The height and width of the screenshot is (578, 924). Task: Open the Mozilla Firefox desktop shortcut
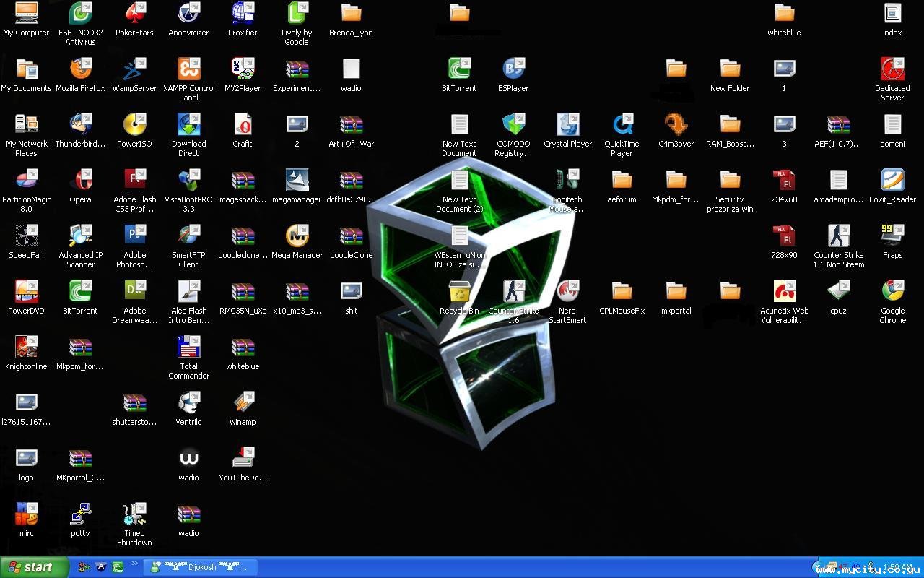[x=80, y=69]
